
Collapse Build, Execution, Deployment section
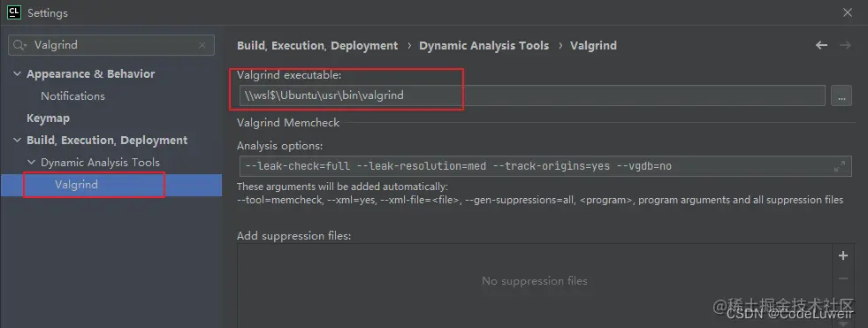pos(17,141)
